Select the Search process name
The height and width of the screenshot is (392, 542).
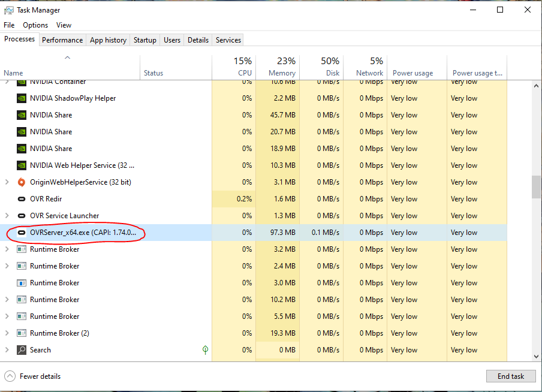pyautogui.click(x=40, y=350)
